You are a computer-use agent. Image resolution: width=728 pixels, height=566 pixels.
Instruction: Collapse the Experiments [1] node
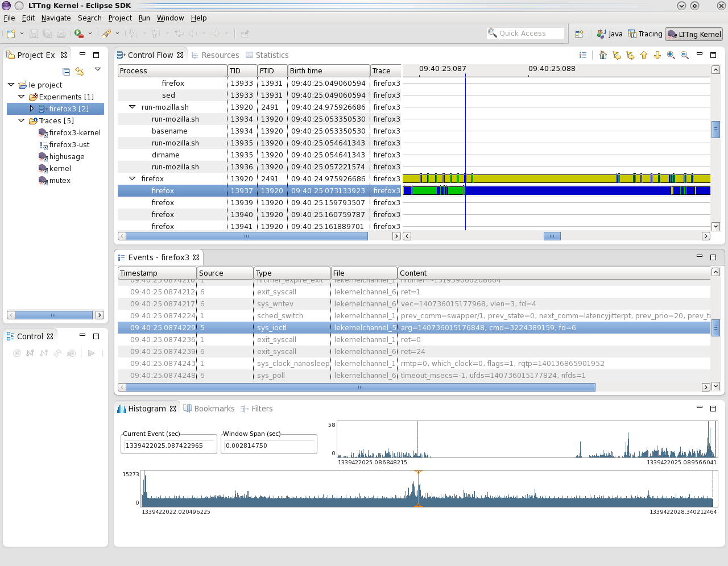(x=22, y=97)
